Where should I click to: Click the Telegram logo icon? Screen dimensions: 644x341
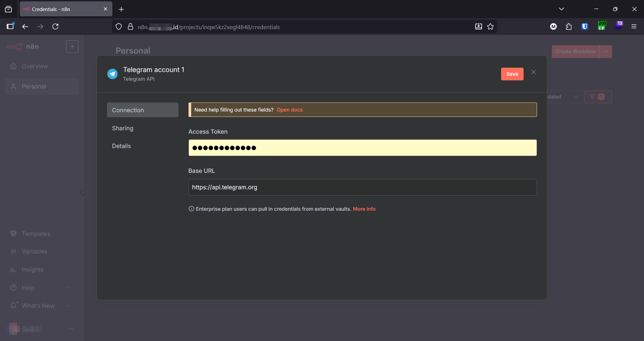click(x=112, y=74)
